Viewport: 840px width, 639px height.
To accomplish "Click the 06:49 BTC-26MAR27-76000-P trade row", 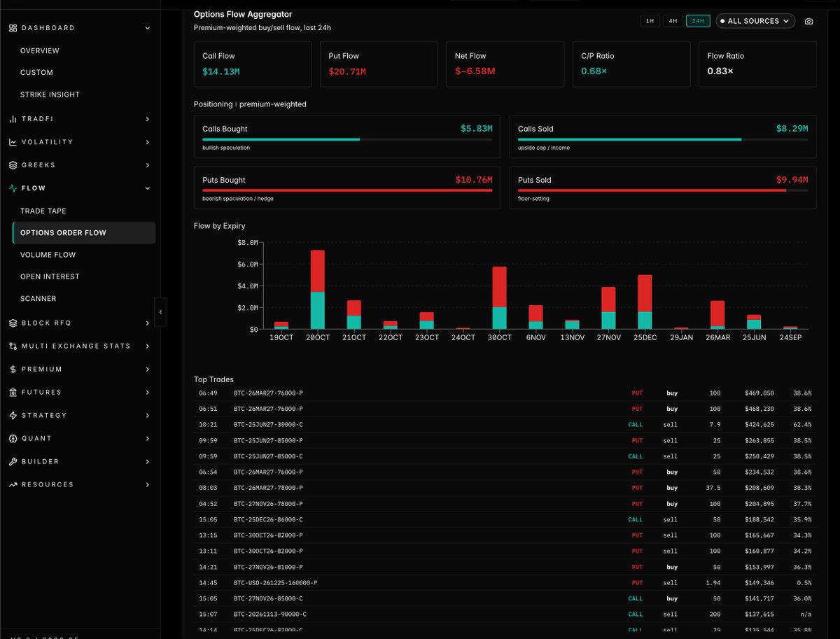I will [x=505, y=393].
